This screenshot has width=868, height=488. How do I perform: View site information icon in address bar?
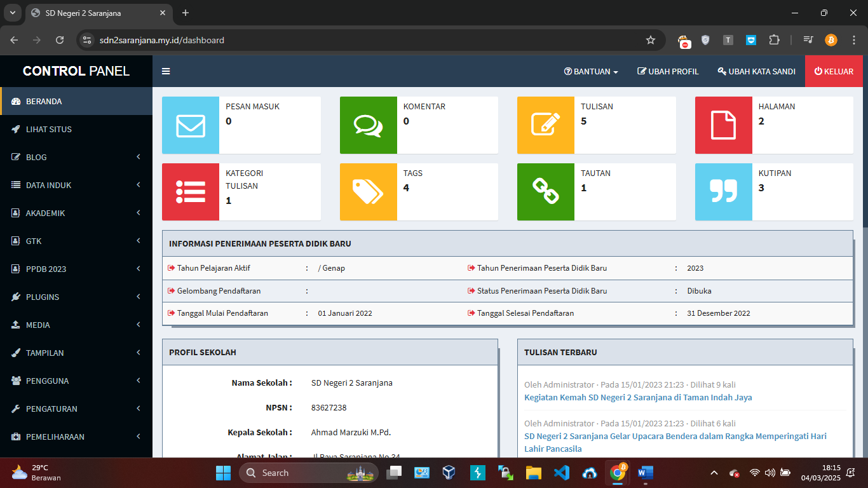pyautogui.click(x=88, y=40)
